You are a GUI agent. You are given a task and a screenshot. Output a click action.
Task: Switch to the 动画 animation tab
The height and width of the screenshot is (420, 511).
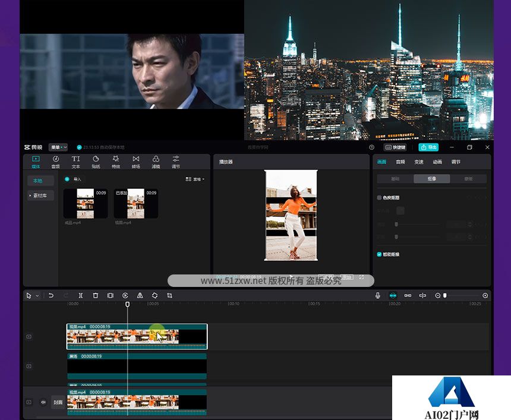pyautogui.click(x=437, y=162)
